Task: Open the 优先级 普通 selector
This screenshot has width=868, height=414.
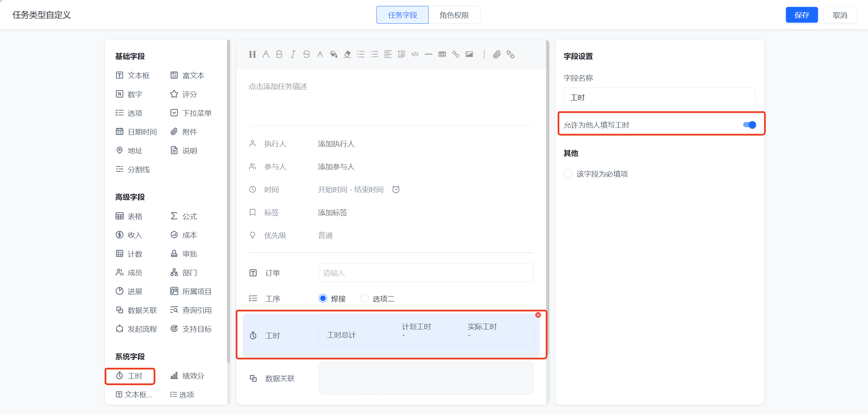Action: click(x=325, y=235)
